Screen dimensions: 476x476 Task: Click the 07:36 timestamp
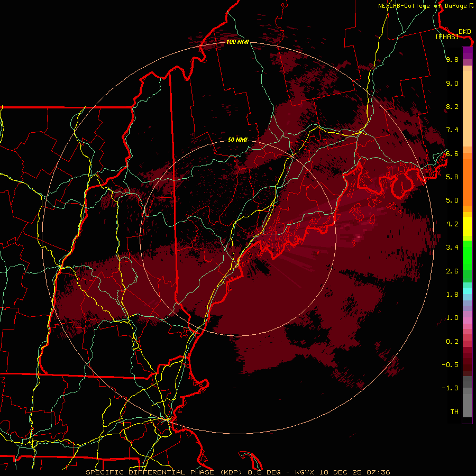tap(378, 472)
